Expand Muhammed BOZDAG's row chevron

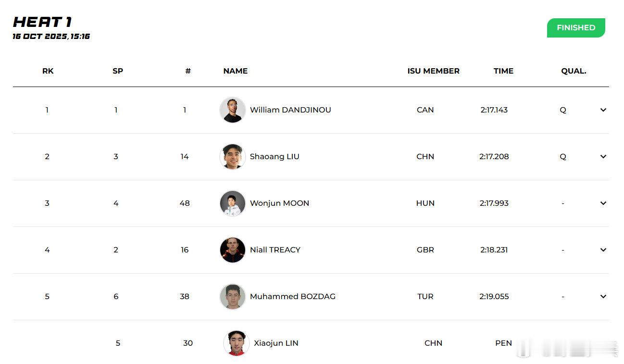[x=603, y=297]
